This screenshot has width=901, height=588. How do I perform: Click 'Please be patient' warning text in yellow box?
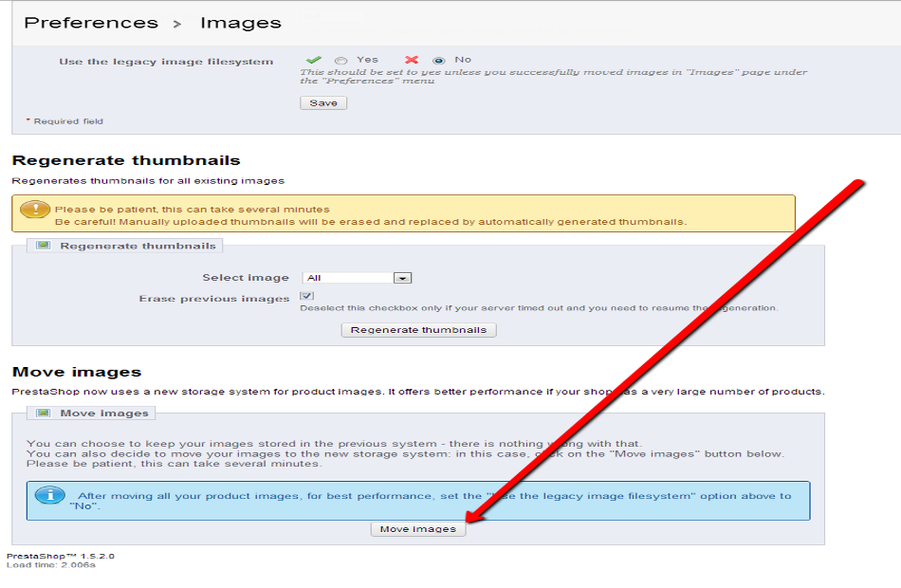coord(193,210)
